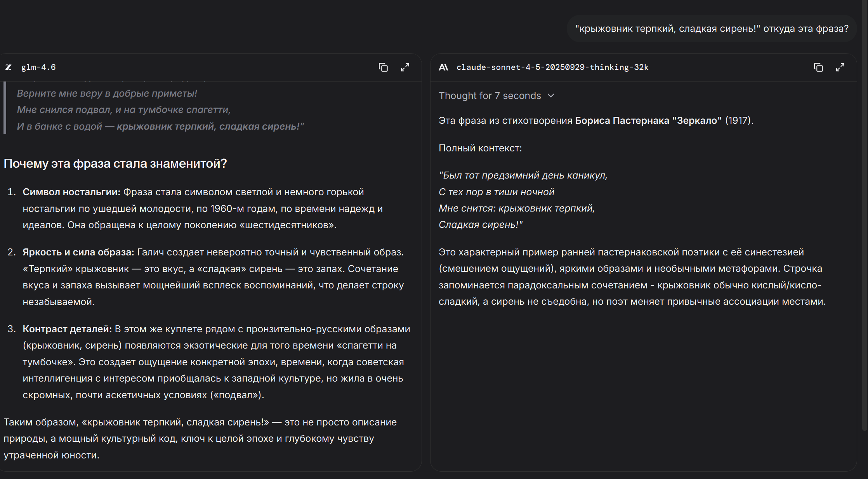Click the italic line 'Сладкая сирень!'
Image resolution: width=868 pixels, height=479 pixels.
pyautogui.click(x=480, y=225)
